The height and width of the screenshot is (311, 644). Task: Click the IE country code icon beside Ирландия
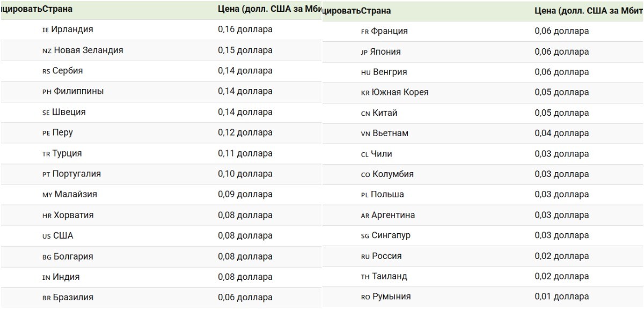click(x=45, y=30)
